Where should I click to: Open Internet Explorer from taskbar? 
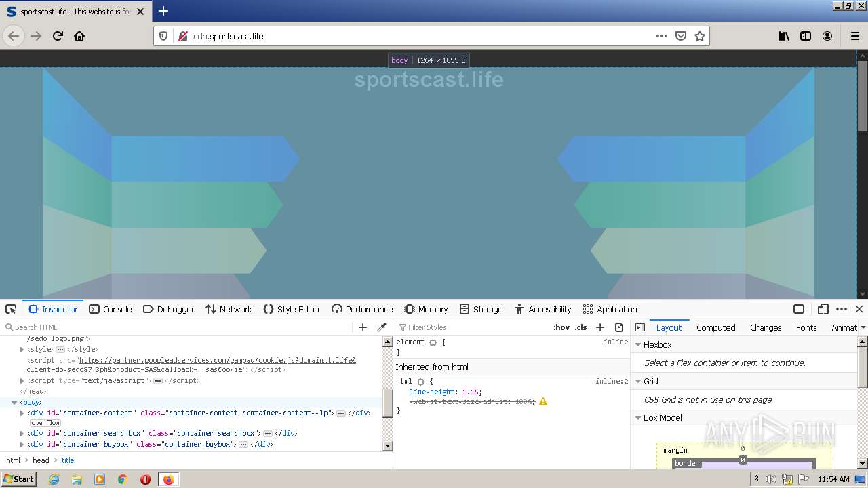click(54, 479)
